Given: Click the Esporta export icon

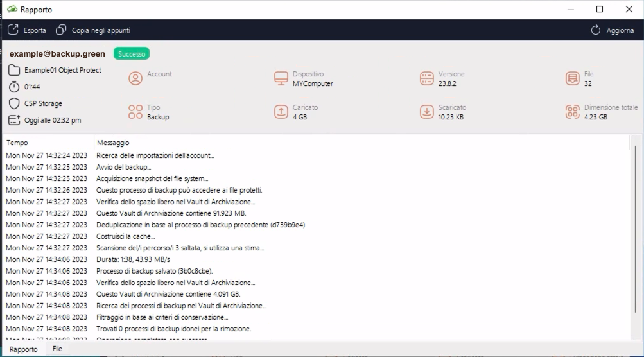Looking at the screenshot, I should click(13, 30).
